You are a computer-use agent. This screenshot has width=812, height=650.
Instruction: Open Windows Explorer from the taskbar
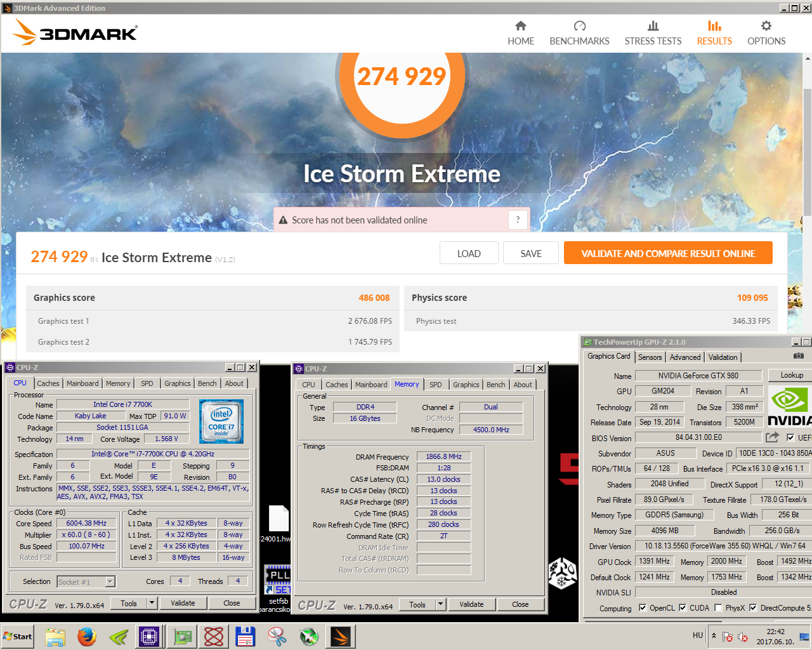55,636
